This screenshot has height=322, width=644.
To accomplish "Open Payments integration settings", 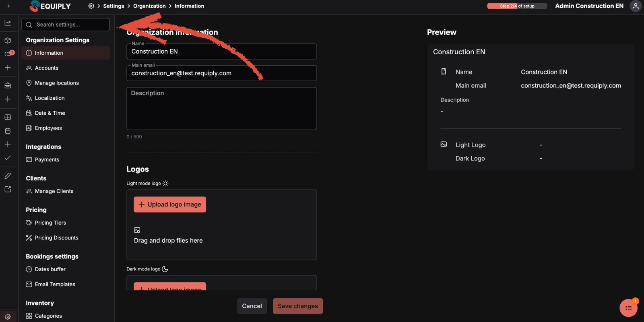I will [66, 160].
